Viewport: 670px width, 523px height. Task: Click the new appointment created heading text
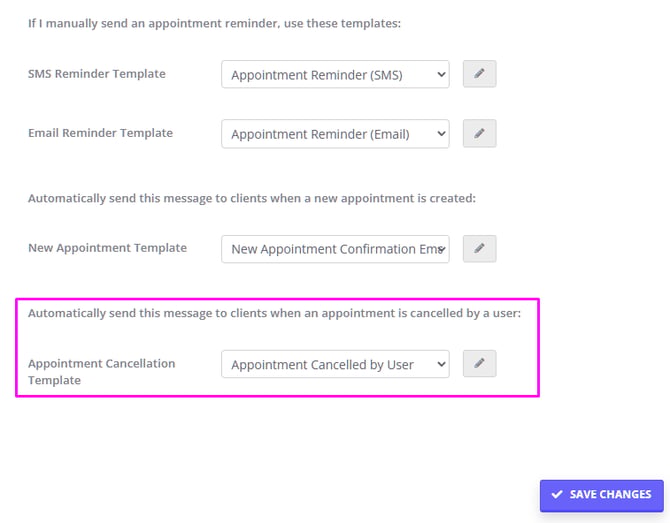(x=252, y=198)
